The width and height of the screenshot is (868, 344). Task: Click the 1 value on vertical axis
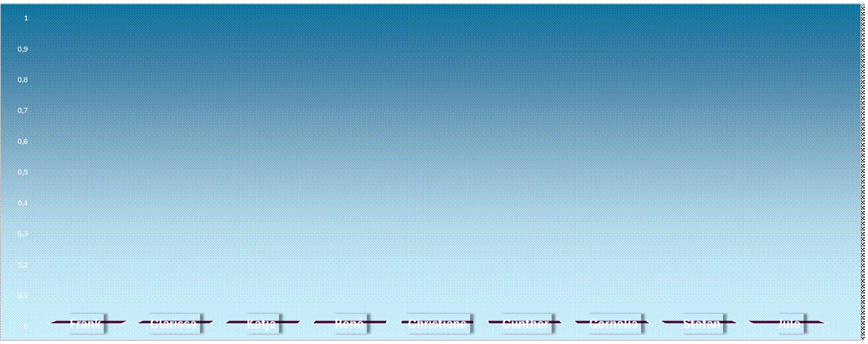pos(26,18)
